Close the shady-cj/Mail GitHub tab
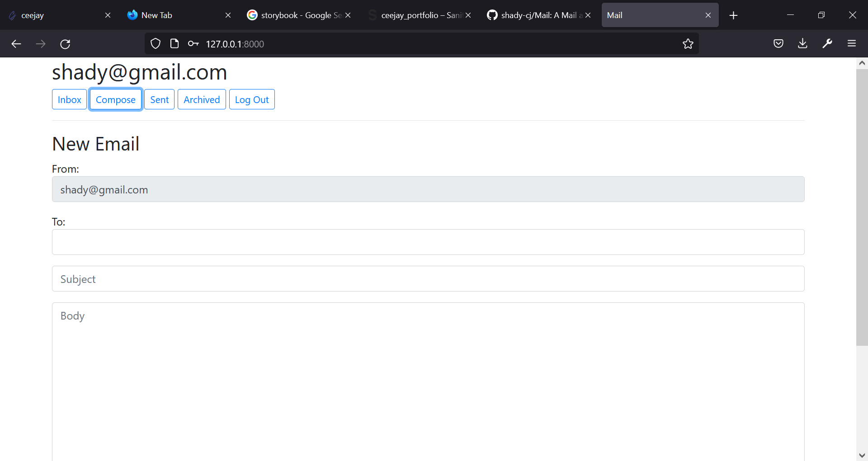The image size is (868, 461). 588,15
